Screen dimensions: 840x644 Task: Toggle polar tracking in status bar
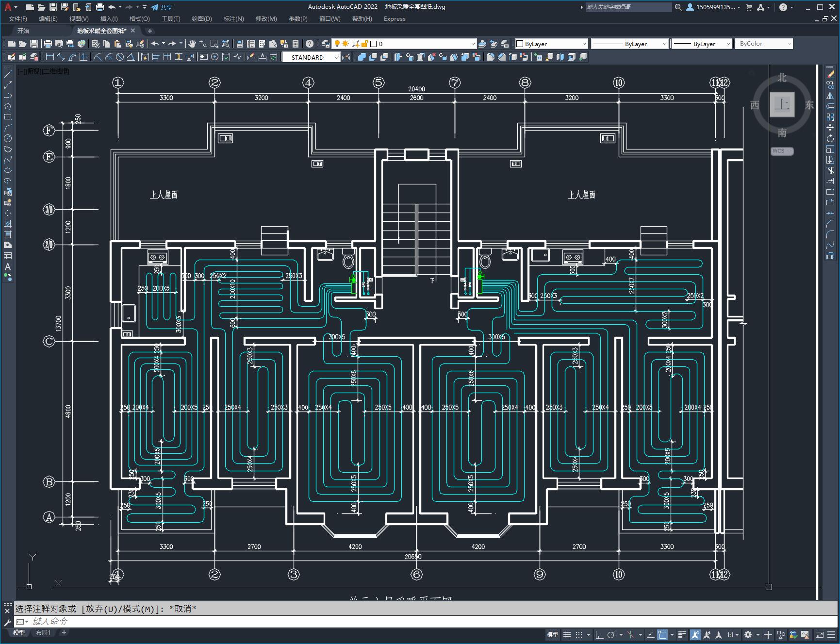(611, 634)
